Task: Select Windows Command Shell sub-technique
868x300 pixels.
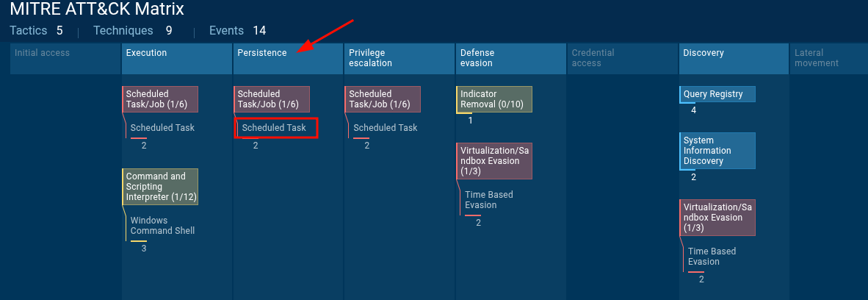Action: [x=163, y=226]
